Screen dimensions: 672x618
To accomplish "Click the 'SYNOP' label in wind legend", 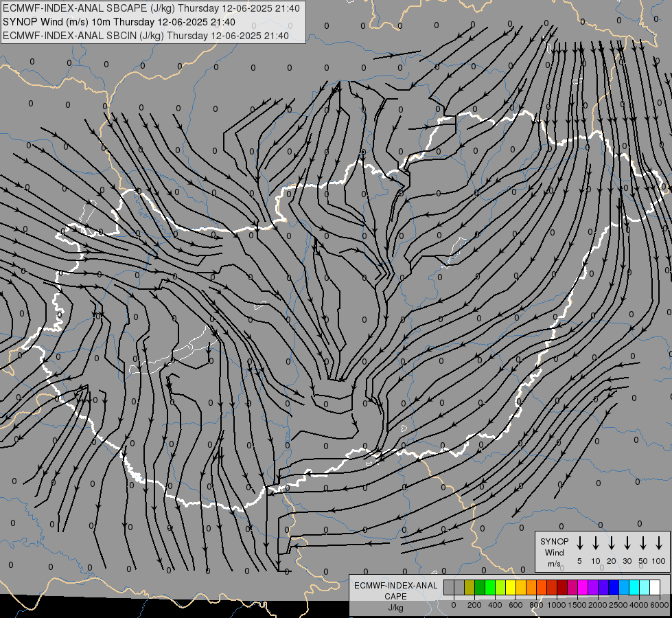I will click(554, 541).
